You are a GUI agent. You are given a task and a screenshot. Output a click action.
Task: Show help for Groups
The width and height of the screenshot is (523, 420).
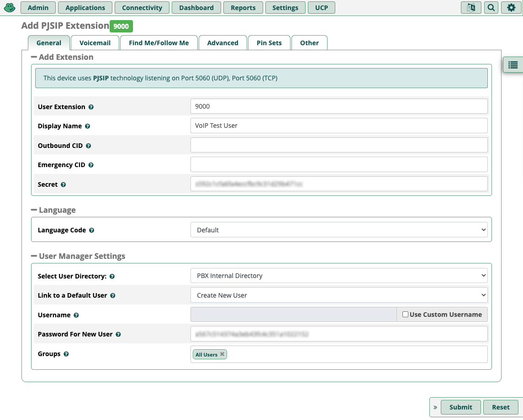pyautogui.click(x=66, y=354)
